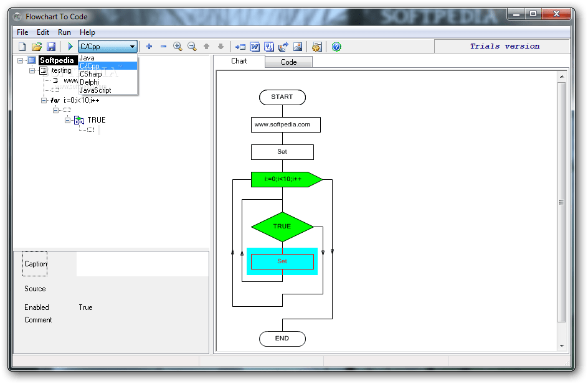Open the Help icon on the toolbar
588x384 pixels.
click(336, 46)
